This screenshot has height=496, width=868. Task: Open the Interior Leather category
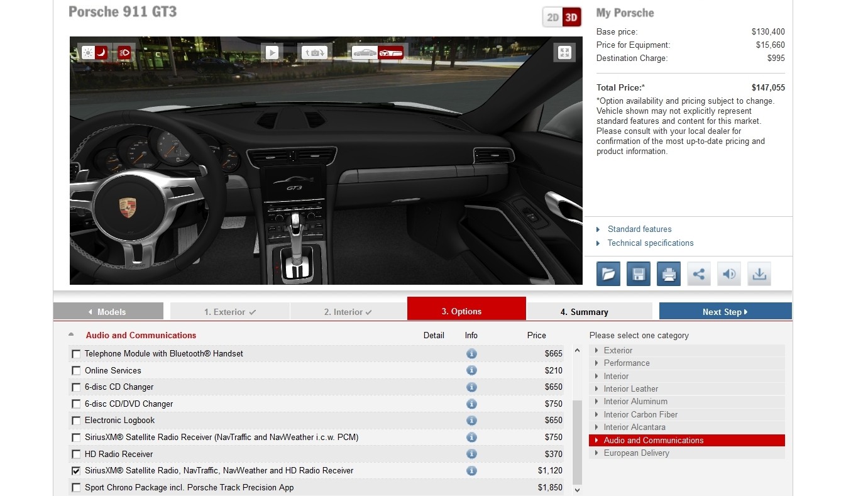(687, 389)
